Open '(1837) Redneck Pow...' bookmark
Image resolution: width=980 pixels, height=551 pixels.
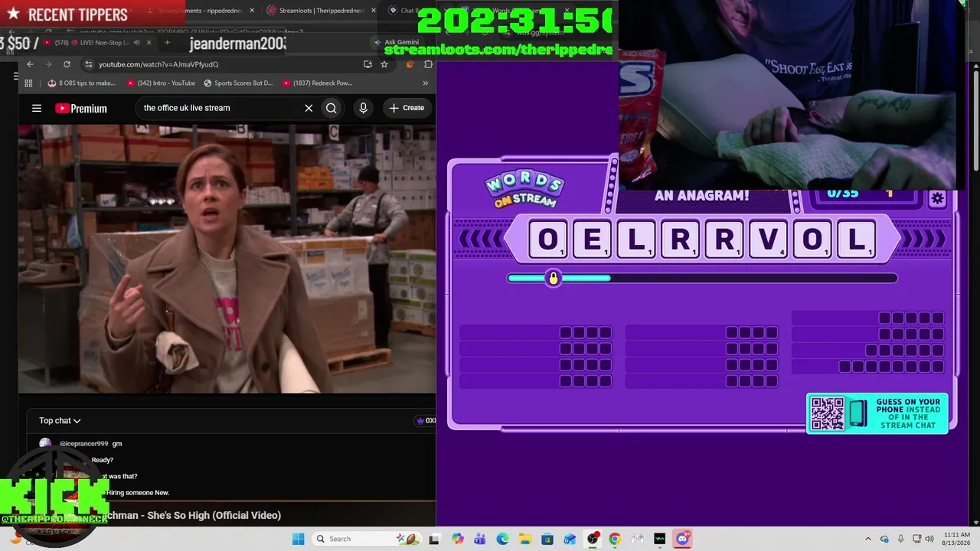tap(317, 83)
